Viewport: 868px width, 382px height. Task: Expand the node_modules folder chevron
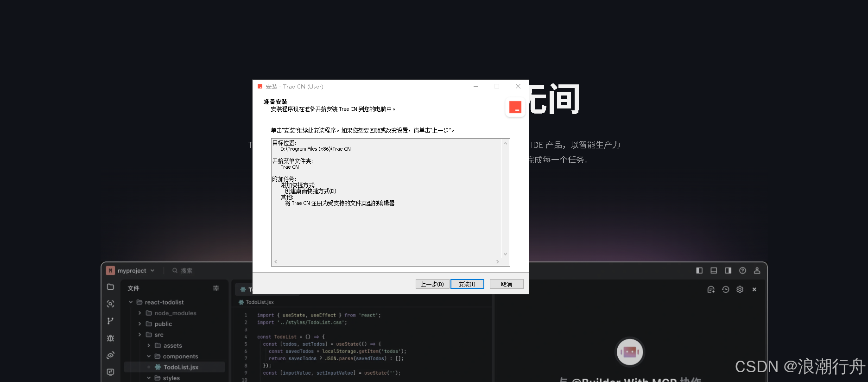(139, 313)
